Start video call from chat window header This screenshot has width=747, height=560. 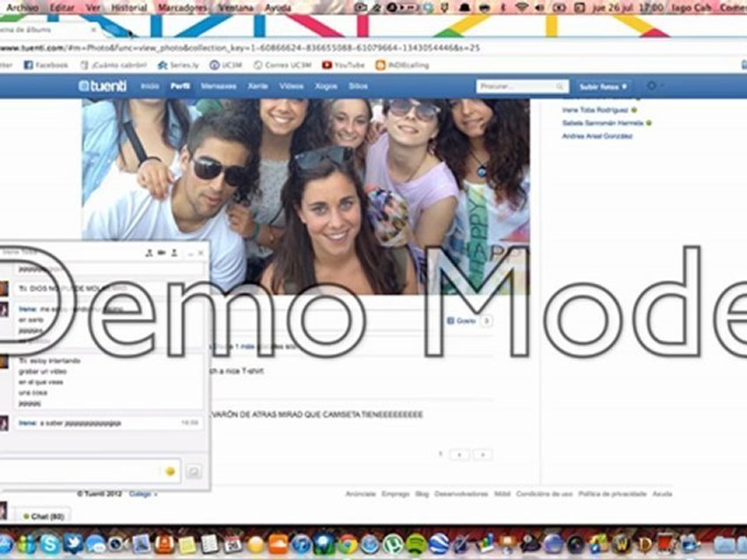click(x=162, y=253)
